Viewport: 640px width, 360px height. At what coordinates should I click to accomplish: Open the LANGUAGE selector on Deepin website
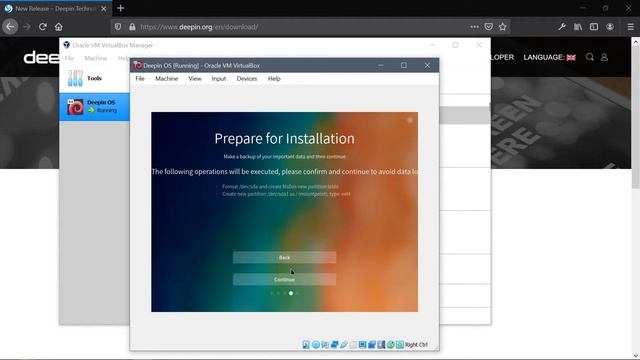(x=549, y=58)
